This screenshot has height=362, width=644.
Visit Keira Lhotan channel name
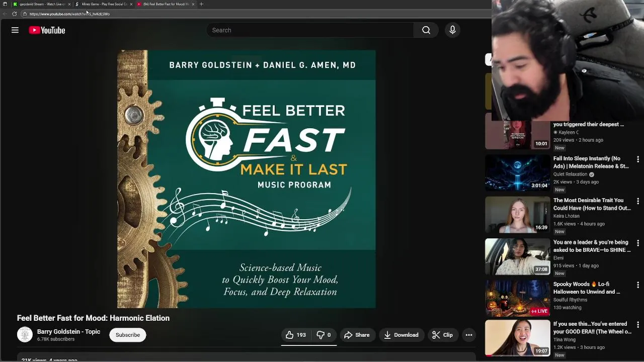point(567,216)
